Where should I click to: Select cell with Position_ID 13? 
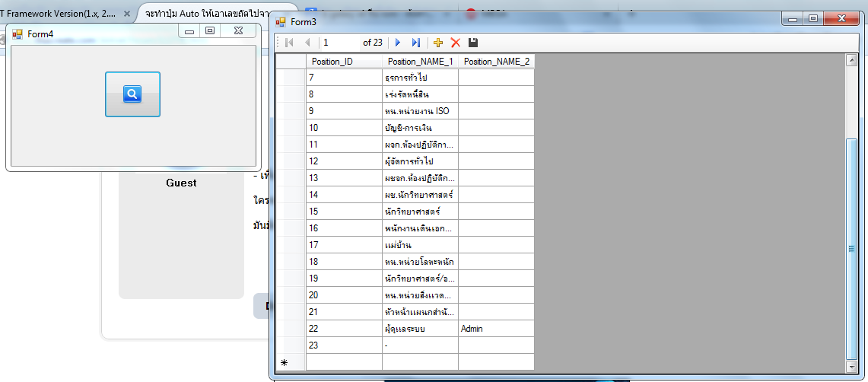[x=344, y=178]
